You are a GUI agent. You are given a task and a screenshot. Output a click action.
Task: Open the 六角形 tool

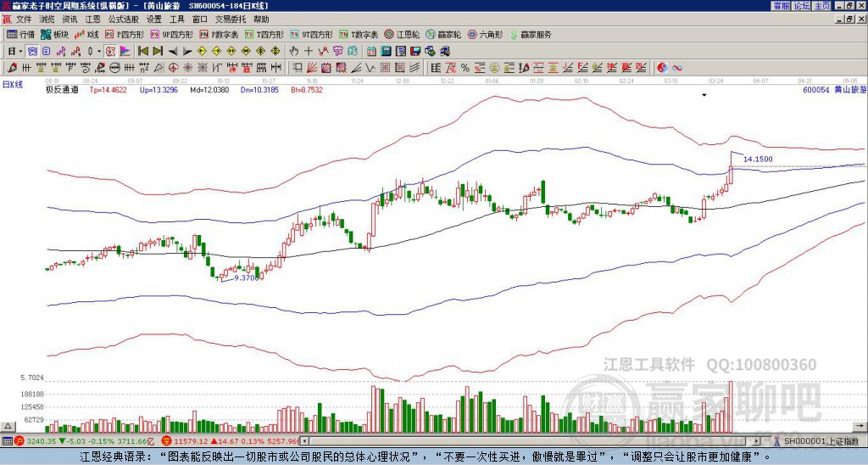(x=485, y=35)
